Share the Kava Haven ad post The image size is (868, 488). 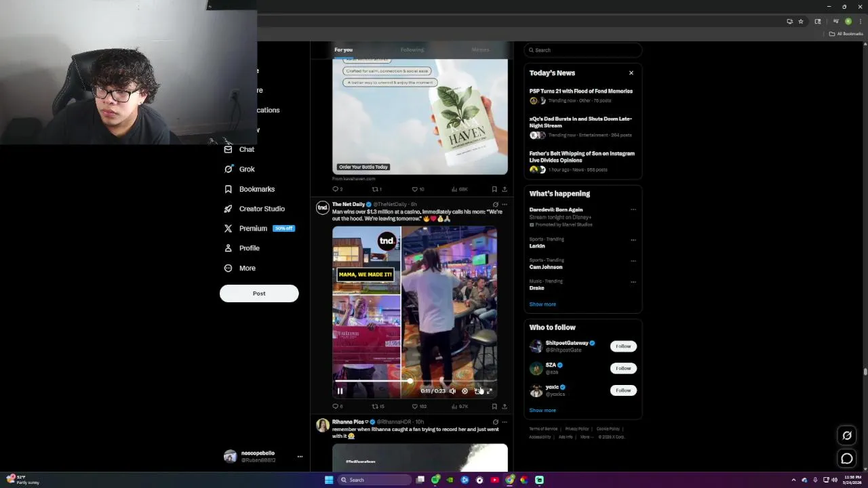tap(505, 189)
